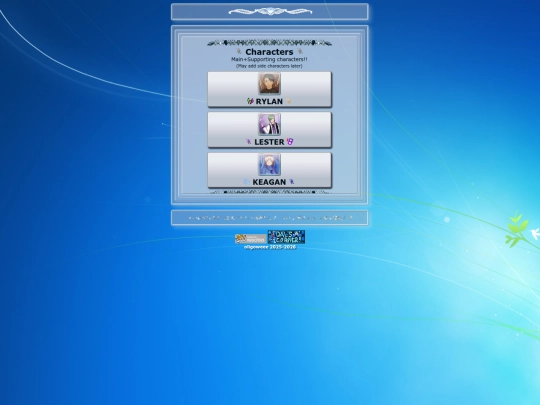Click the dark blue site banner badge
The image size is (540, 405).
286,237
